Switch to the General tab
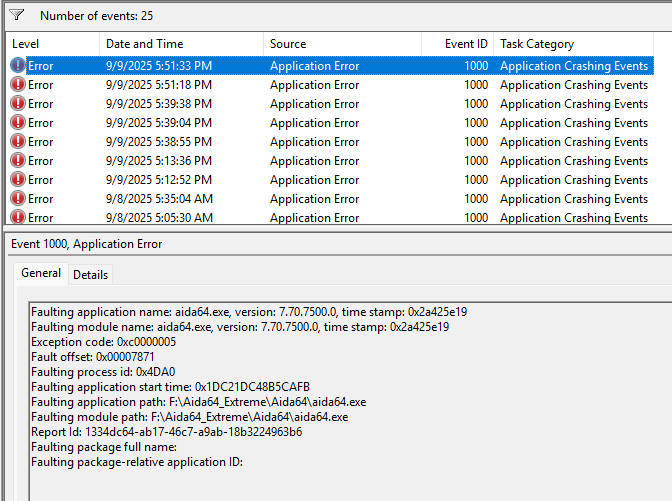This screenshot has height=501, width=672. [x=41, y=273]
